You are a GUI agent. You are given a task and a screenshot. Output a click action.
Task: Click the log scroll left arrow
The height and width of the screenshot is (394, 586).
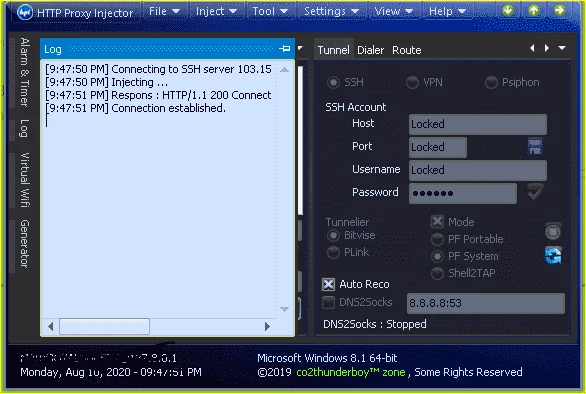click(50, 326)
